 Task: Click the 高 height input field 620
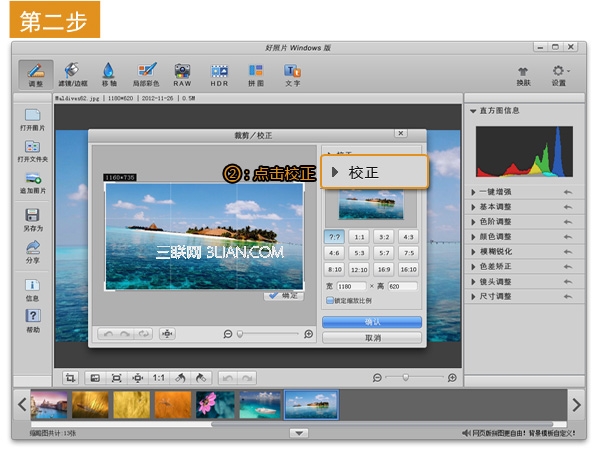402,286
